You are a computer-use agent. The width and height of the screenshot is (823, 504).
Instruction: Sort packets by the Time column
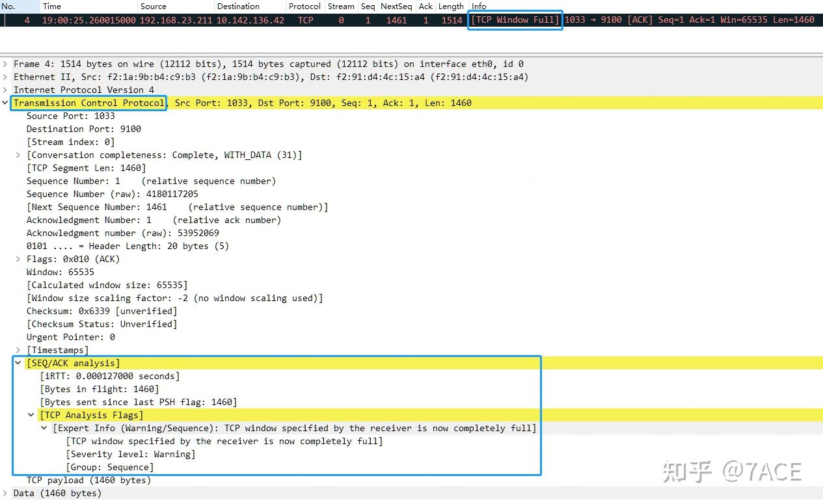50,6
